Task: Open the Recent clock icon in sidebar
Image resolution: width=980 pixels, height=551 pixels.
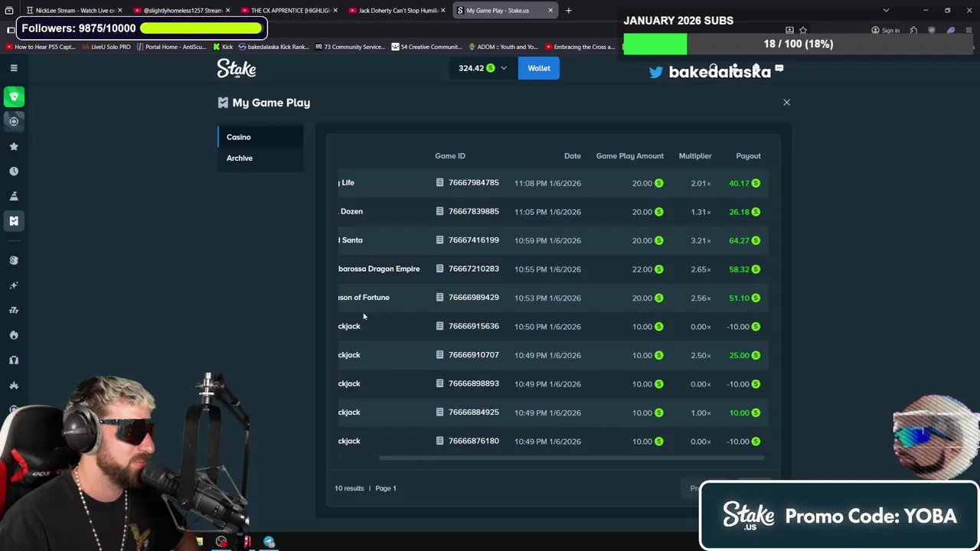Action: point(14,171)
